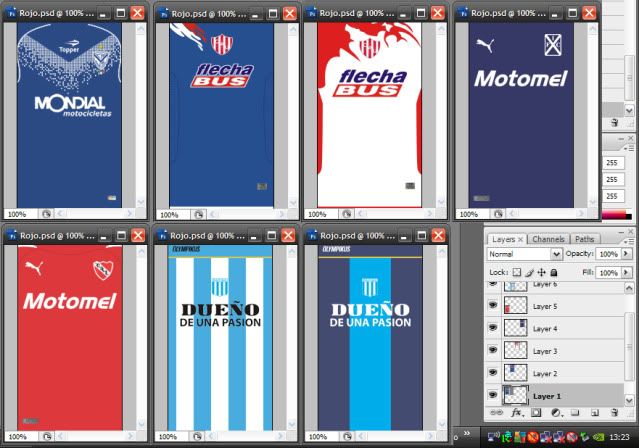
Task: Open the fx layer style button
Action: tap(517, 413)
